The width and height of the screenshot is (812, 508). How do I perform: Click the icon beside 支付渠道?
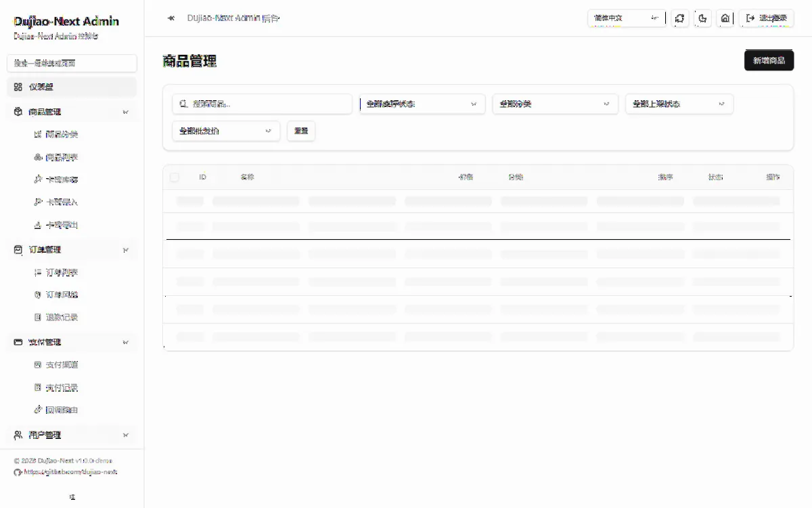[x=38, y=364]
